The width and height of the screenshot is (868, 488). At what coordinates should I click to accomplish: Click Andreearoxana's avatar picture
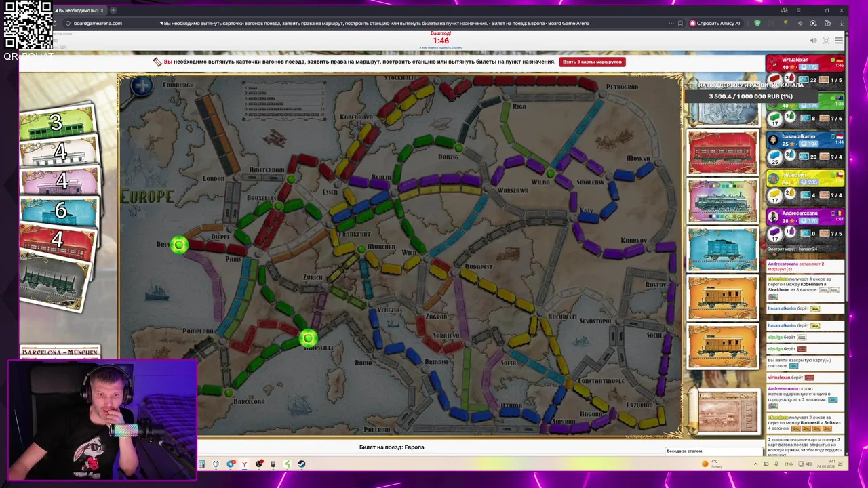pyautogui.click(x=773, y=216)
